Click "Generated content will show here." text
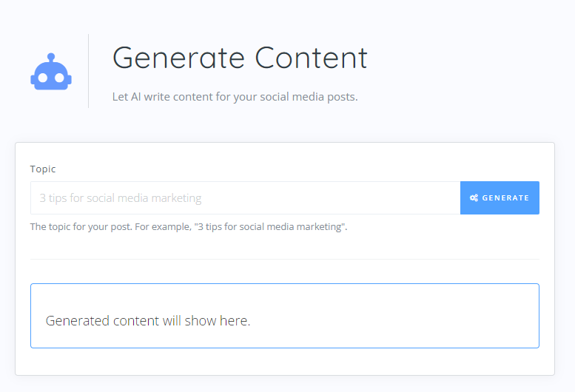This screenshot has width=575, height=392. [x=148, y=321]
